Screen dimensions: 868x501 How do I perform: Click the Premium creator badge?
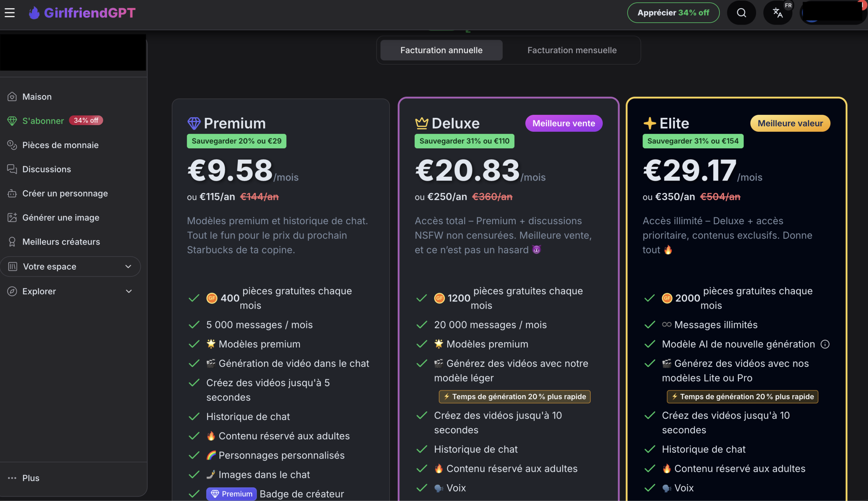(231, 494)
